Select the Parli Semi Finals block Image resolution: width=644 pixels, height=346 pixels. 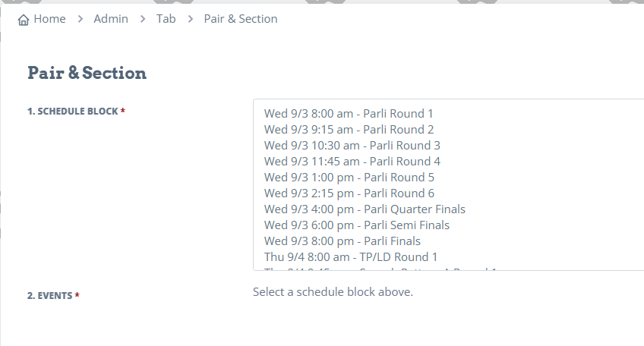pyautogui.click(x=449, y=225)
